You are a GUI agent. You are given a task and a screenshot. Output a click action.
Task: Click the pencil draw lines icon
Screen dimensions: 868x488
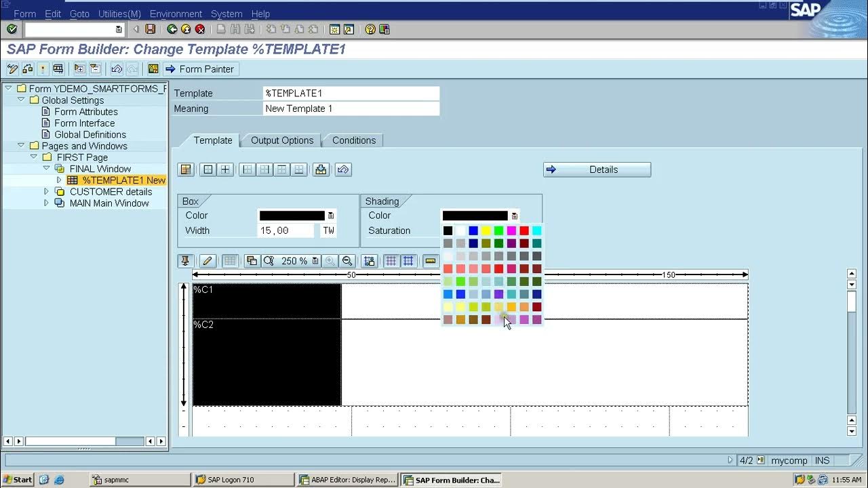208,261
